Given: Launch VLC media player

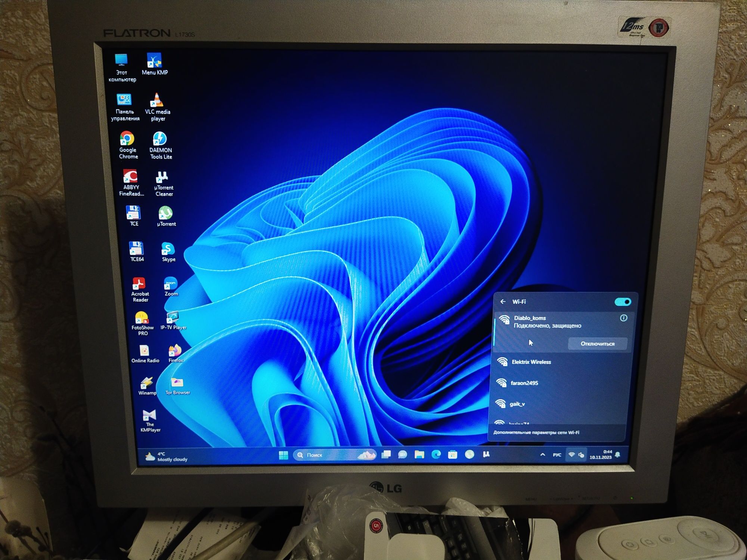Looking at the screenshot, I should pyautogui.click(x=158, y=108).
